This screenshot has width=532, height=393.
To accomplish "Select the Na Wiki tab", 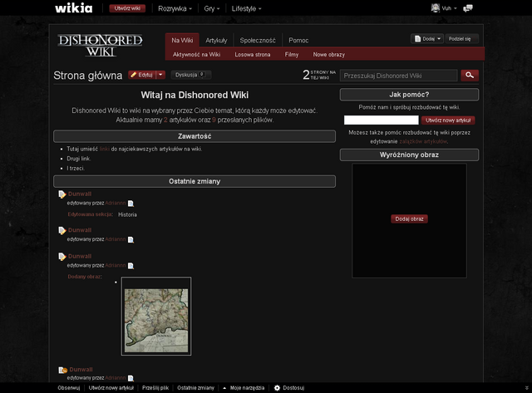I will tap(182, 41).
